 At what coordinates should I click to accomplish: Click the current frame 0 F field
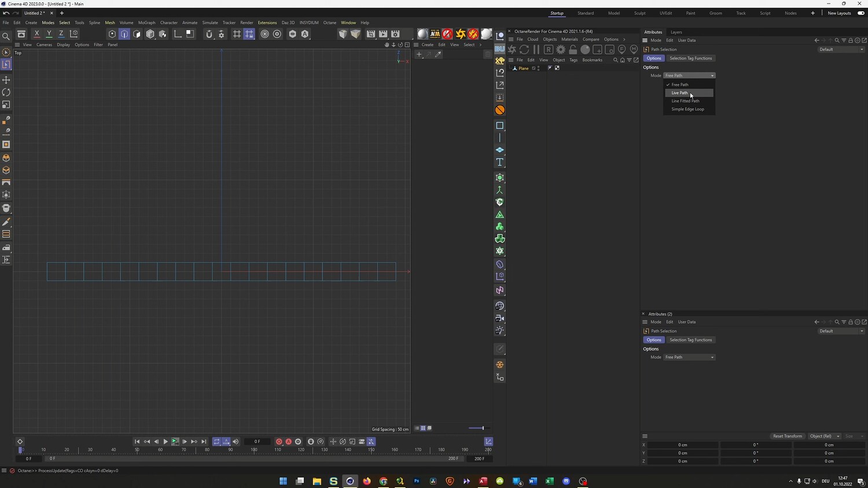click(x=257, y=442)
